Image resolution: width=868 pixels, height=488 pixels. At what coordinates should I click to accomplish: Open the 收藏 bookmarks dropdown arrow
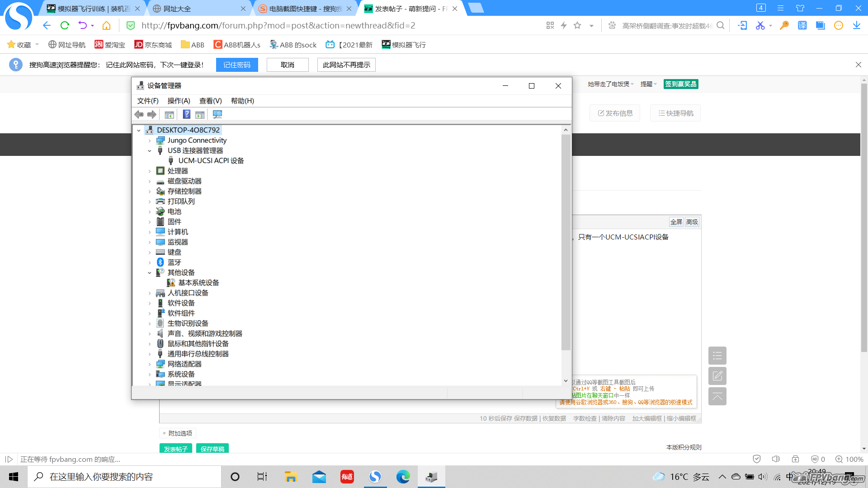click(x=37, y=45)
